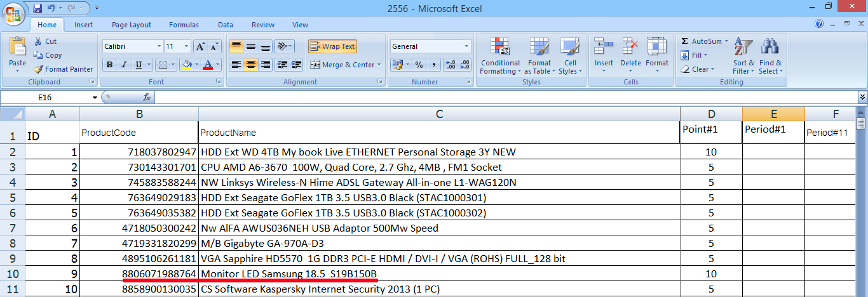Click the Select All corner button

pyautogui.click(x=13, y=114)
